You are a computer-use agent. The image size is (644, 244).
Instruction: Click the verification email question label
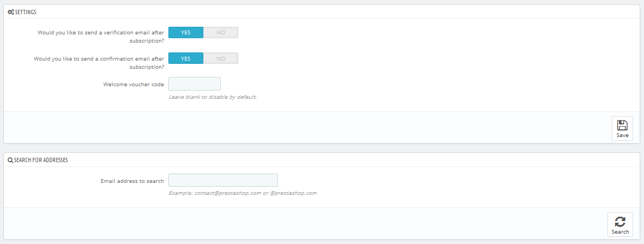point(101,37)
